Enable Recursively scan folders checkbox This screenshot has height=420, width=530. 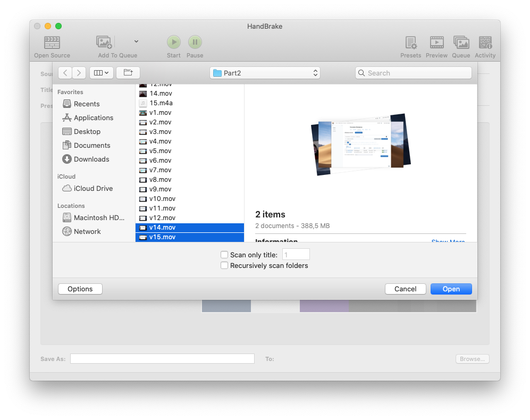pyautogui.click(x=224, y=265)
